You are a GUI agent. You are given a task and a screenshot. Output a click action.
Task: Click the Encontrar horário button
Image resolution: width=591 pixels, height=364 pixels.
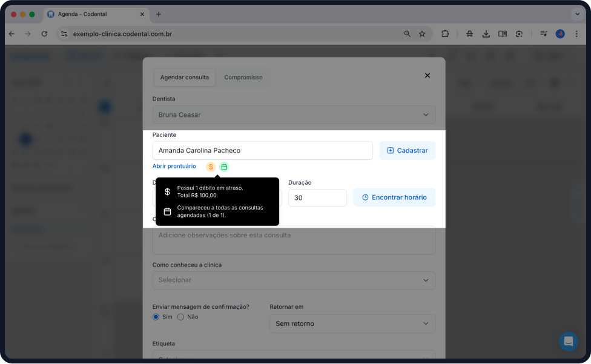pos(394,197)
